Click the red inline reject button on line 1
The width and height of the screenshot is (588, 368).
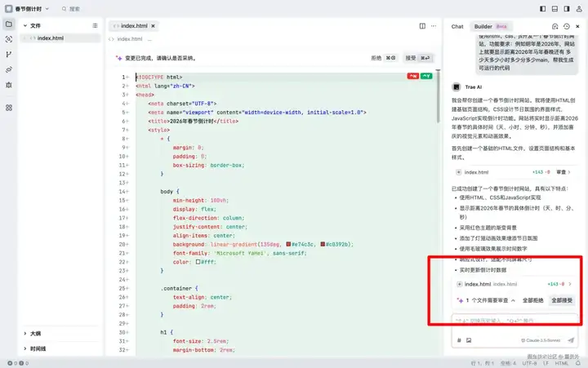413,76
